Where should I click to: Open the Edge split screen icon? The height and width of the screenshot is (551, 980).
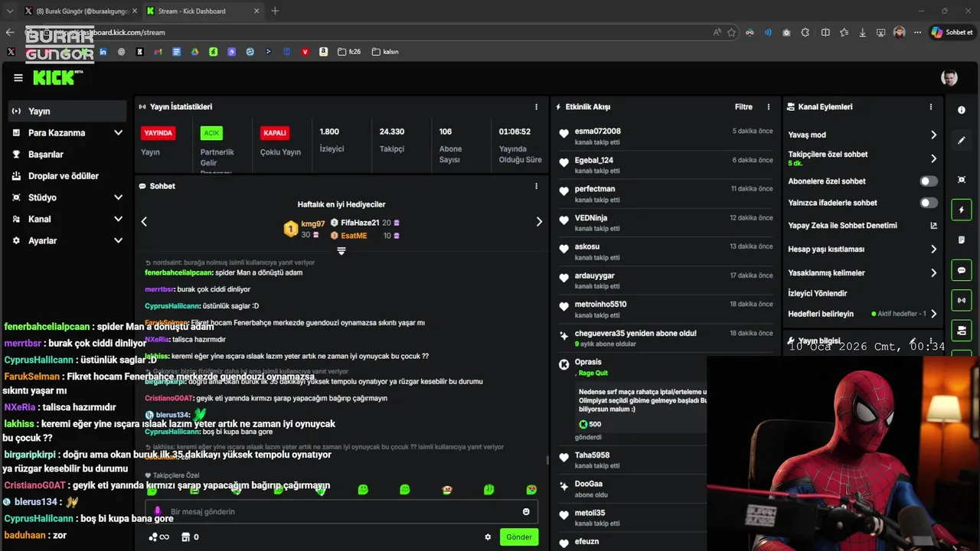tap(825, 32)
